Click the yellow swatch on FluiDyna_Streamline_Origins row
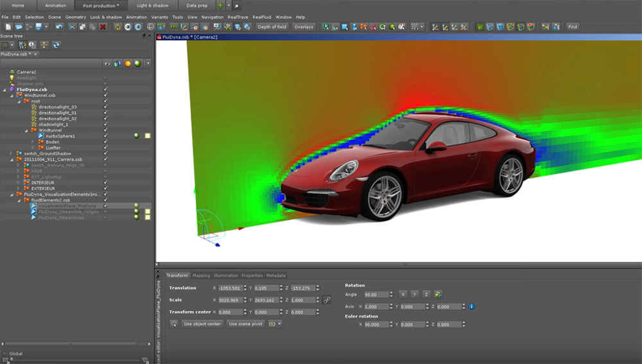 pyautogui.click(x=148, y=212)
